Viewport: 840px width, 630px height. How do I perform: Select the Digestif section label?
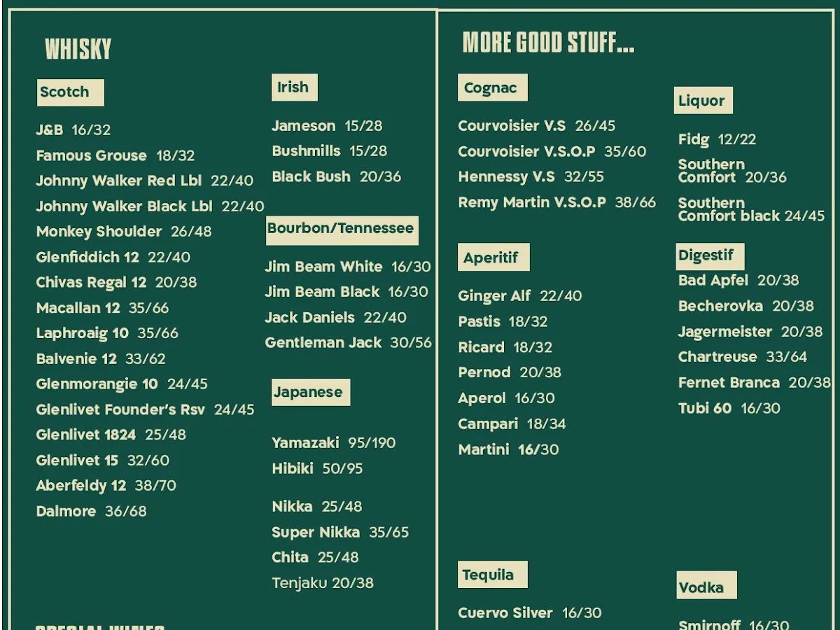click(x=708, y=255)
